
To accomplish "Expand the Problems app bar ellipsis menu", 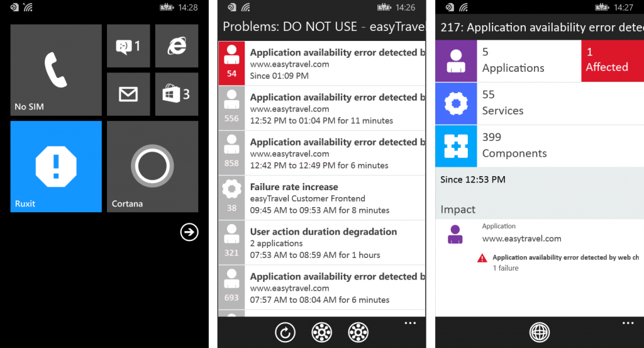I will [410, 323].
